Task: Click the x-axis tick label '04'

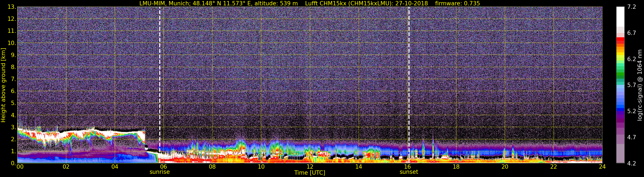Action: point(115,167)
